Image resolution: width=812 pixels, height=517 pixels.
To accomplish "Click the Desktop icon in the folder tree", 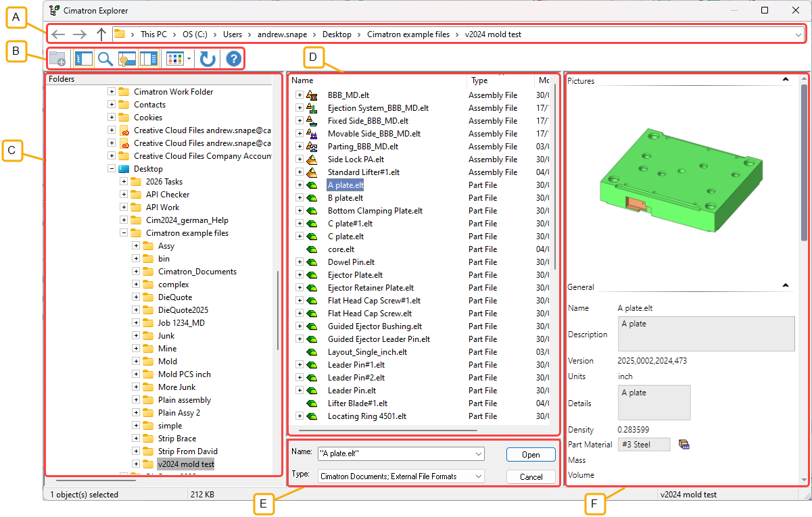I will (124, 169).
